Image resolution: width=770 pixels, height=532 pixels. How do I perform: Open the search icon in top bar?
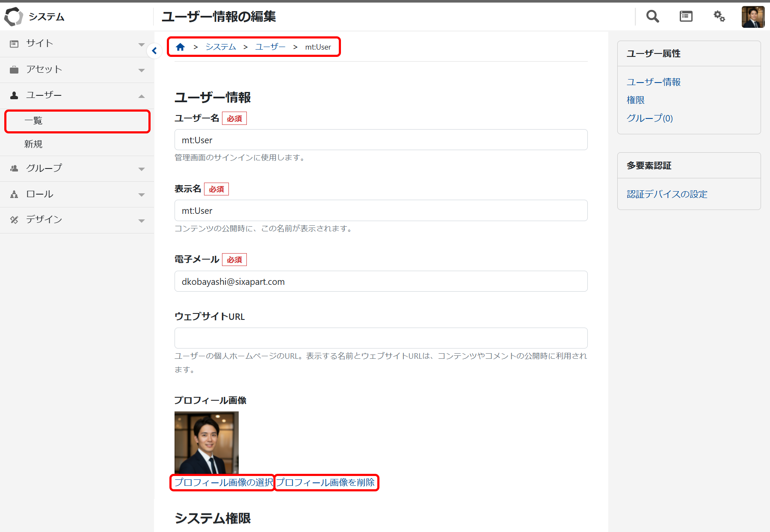click(x=652, y=16)
